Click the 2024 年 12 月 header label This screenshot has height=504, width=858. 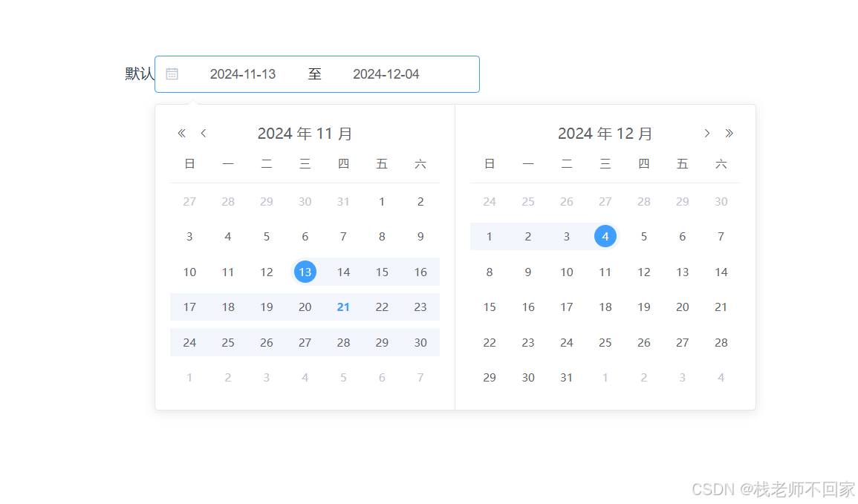pos(605,133)
